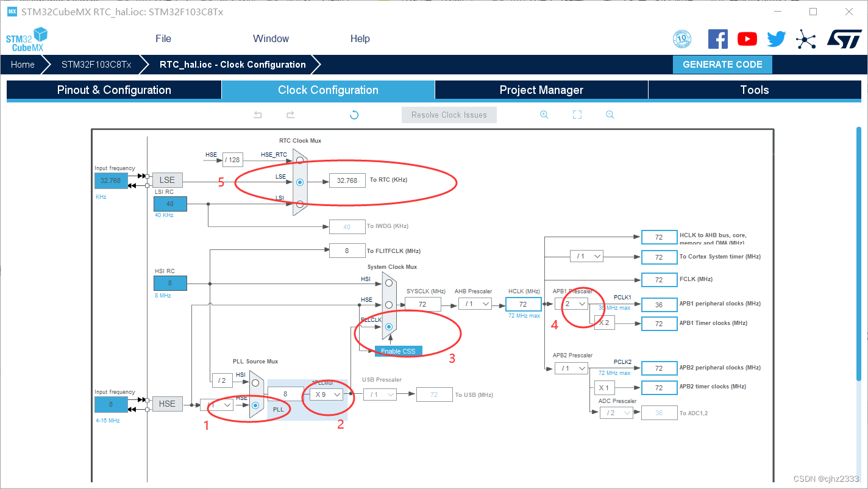This screenshot has width=868, height=489.
Task: Switch to Project Manager tab
Action: tap(541, 90)
